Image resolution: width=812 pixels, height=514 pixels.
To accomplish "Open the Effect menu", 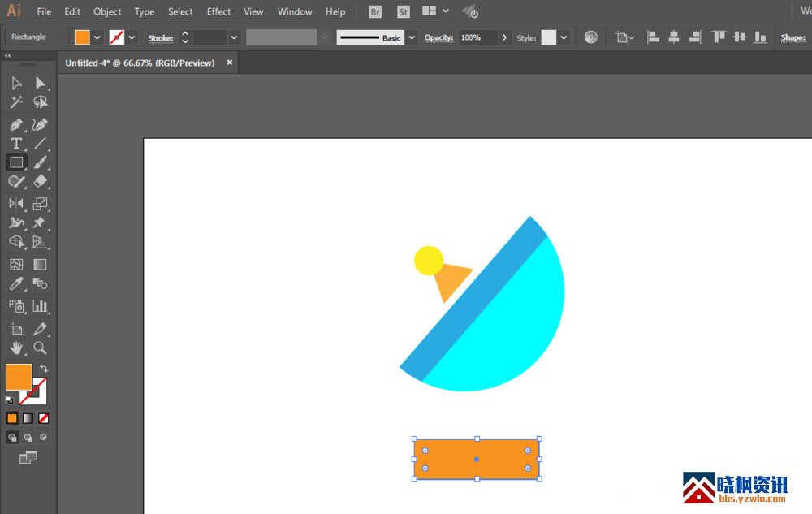I will pyautogui.click(x=218, y=12).
